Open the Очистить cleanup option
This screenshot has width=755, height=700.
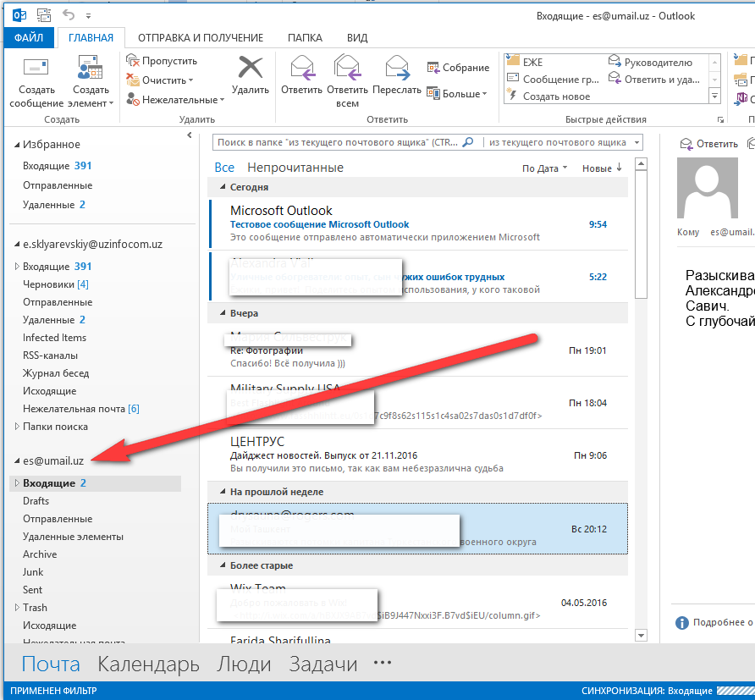point(160,80)
